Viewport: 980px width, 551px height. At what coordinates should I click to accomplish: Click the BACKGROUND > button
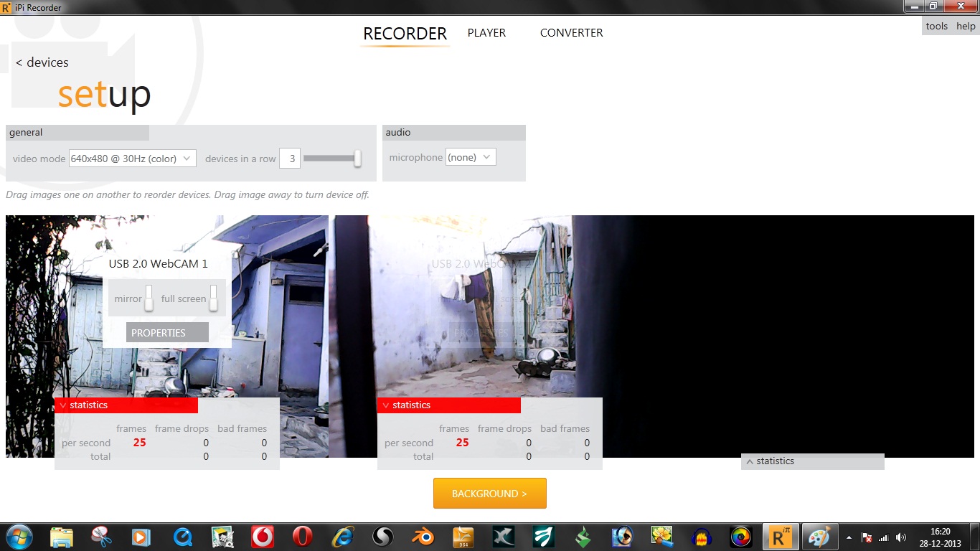click(490, 494)
